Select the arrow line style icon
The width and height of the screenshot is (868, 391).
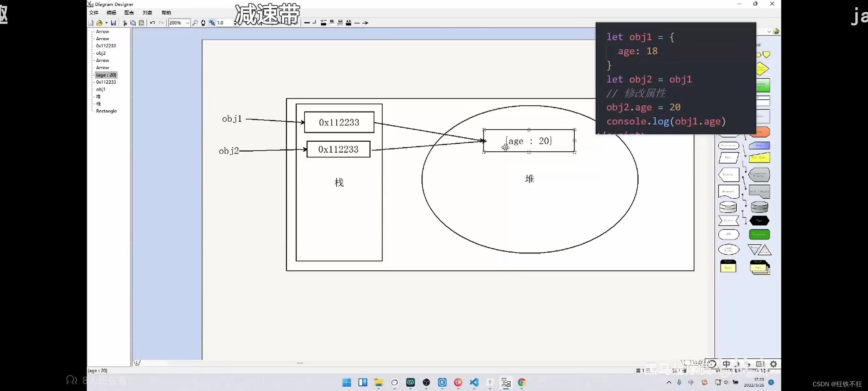point(365,23)
